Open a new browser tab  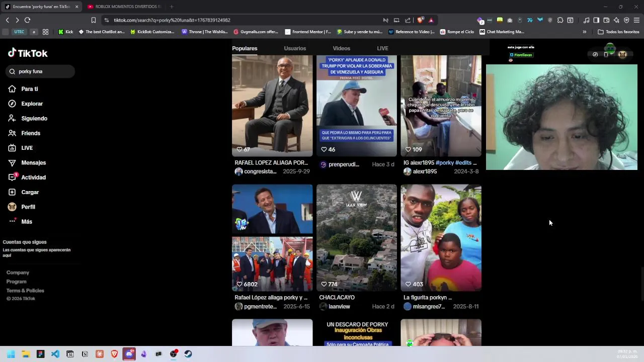(x=172, y=7)
